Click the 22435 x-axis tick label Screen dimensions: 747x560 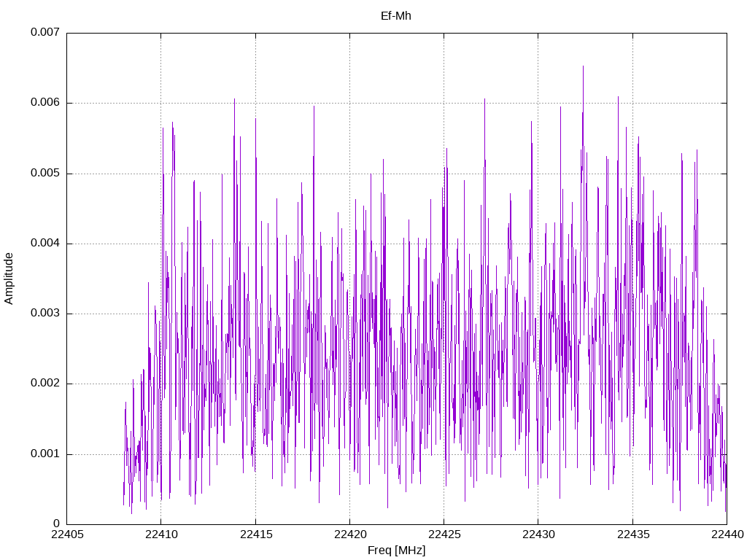(634, 534)
